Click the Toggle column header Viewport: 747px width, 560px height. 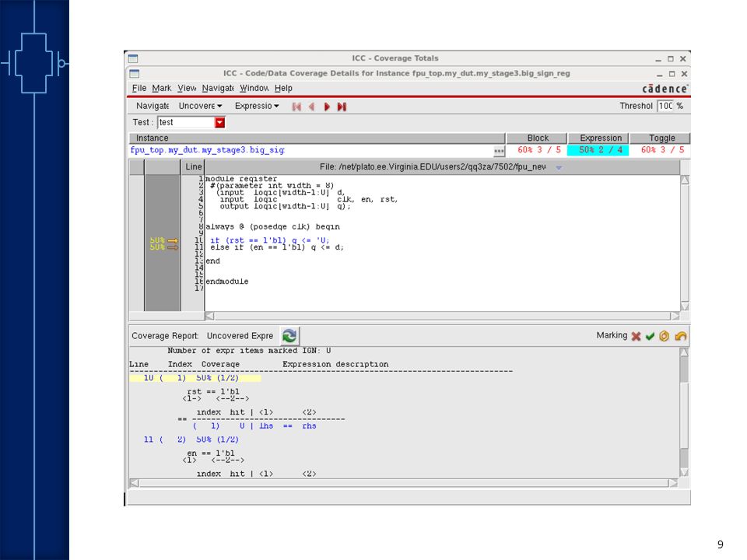pyautogui.click(x=661, y=138)
